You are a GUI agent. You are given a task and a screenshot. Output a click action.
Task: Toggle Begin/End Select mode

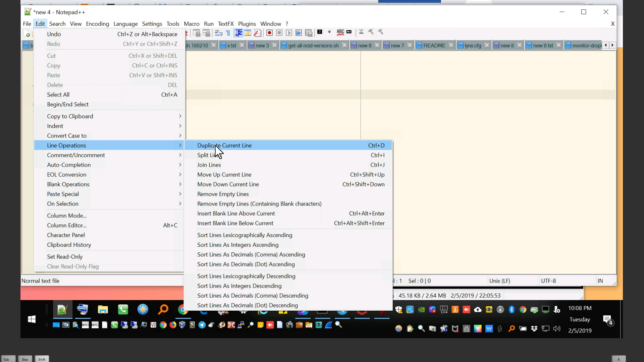(67, 104)
